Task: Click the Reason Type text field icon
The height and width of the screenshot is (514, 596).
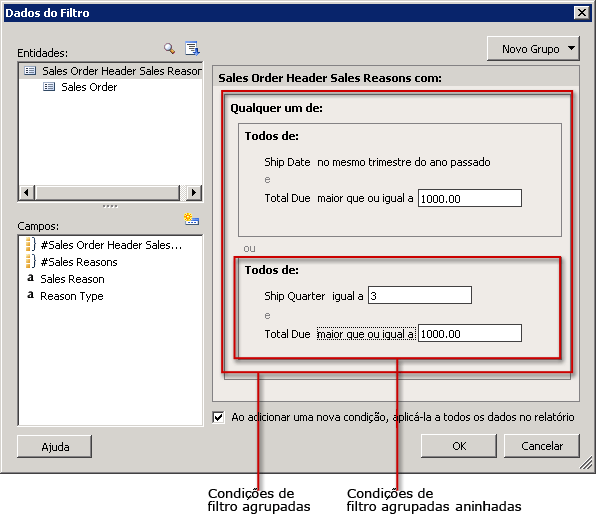Action: [30, 295]
